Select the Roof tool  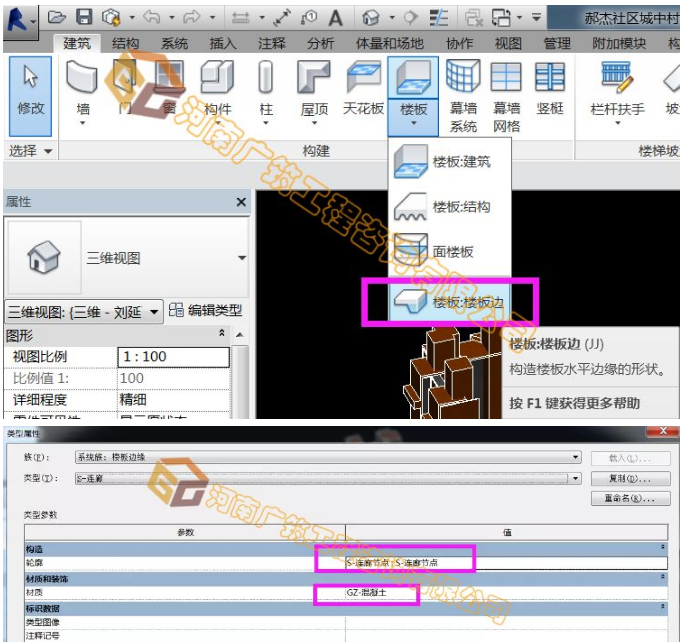pos(314,90)
